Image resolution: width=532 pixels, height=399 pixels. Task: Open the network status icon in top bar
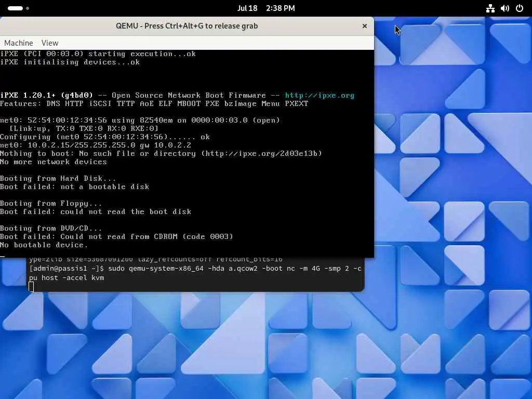click(490, 8)
